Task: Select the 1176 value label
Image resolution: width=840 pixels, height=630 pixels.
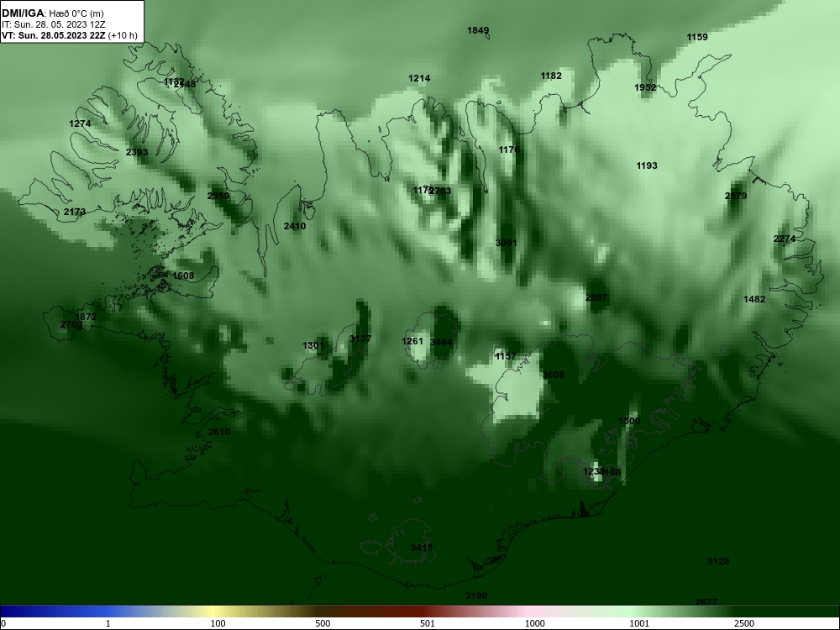Action: pos(509,150)
